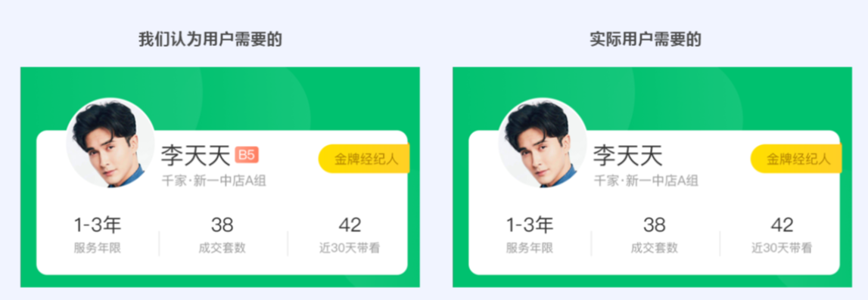Select the name 李天天 on right card
The image size is (868, 300).
click(628, 156)
